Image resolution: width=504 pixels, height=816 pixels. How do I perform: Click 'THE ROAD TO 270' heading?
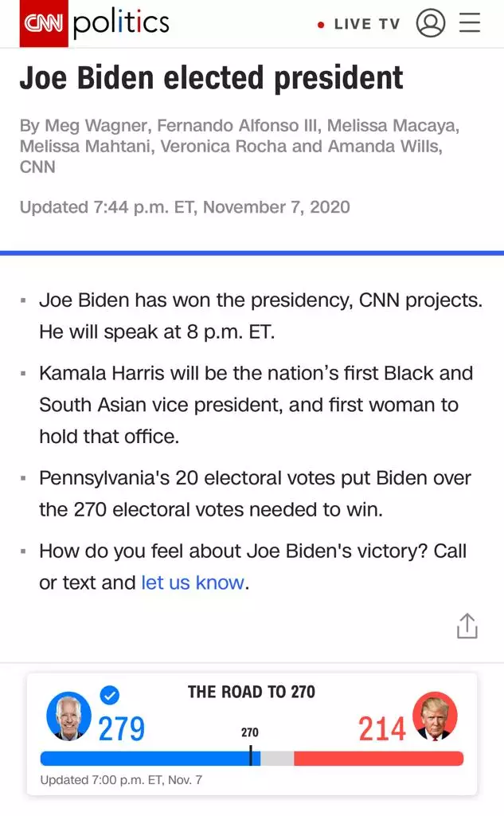(252, 692)
